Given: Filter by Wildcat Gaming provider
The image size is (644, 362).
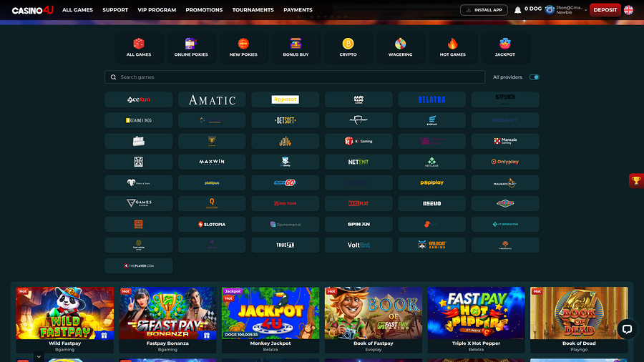Looking at the screenshot, I should click(431, 245).
